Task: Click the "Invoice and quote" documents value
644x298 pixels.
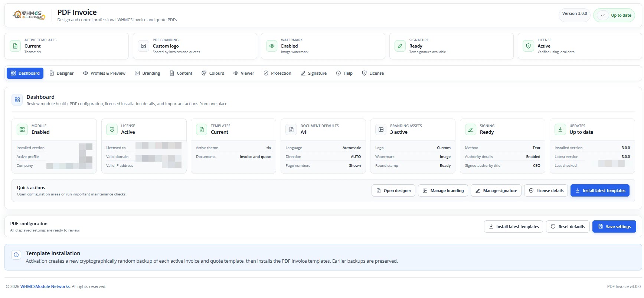Action: tap(255, 157)
